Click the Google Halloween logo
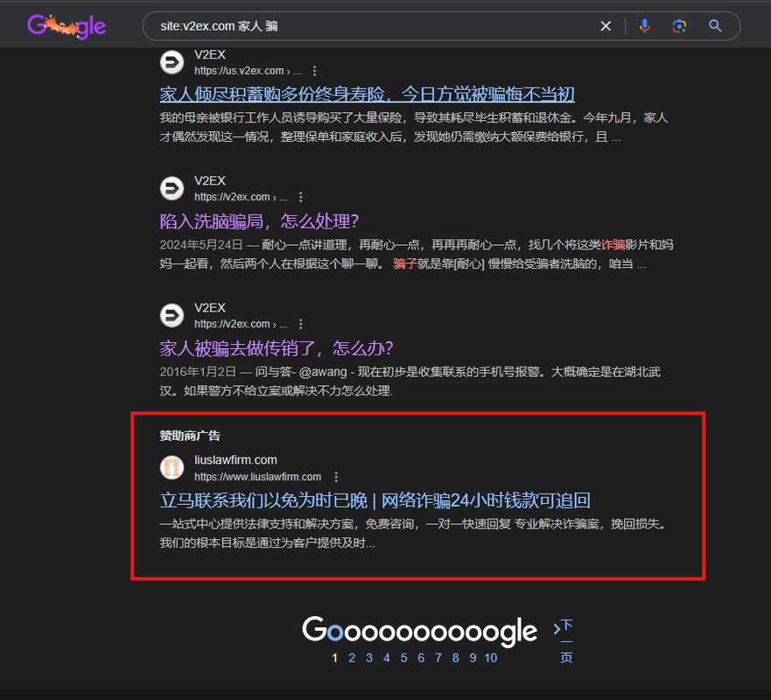 pyautogui.click(x=67, y=26)
